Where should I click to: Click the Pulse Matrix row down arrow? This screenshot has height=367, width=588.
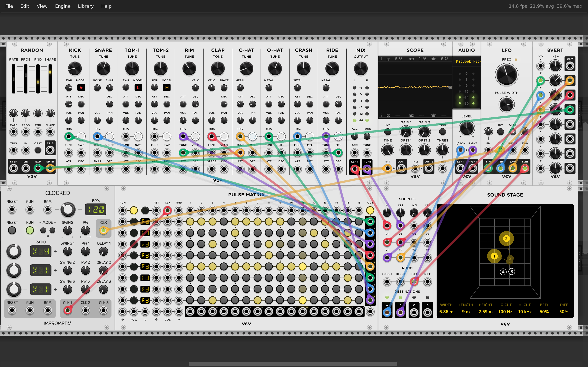point(145,320)
